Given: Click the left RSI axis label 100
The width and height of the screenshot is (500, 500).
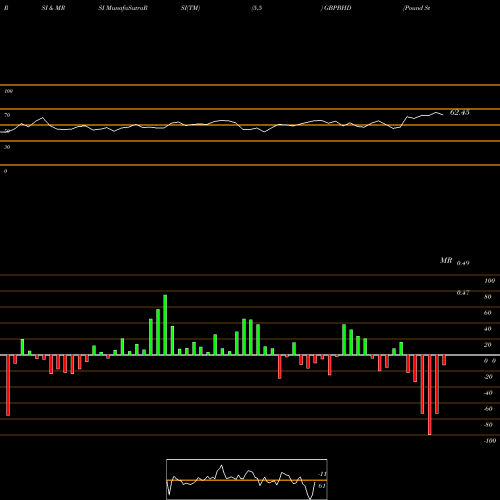Looking at the screenshot, I should (x=8, y=91).
